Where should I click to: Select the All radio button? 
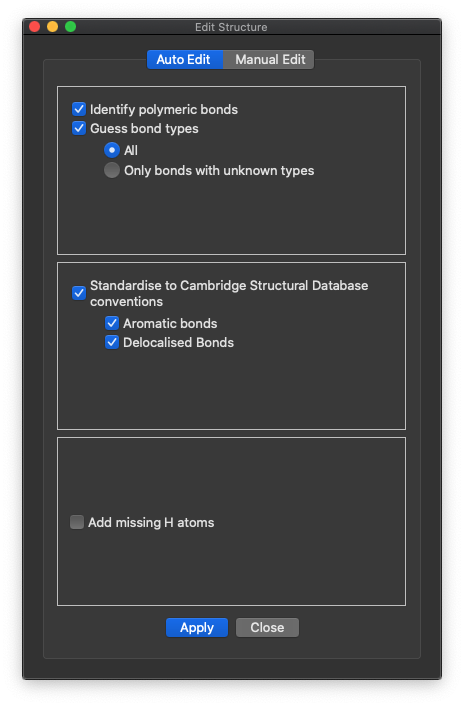pos(112,150)
